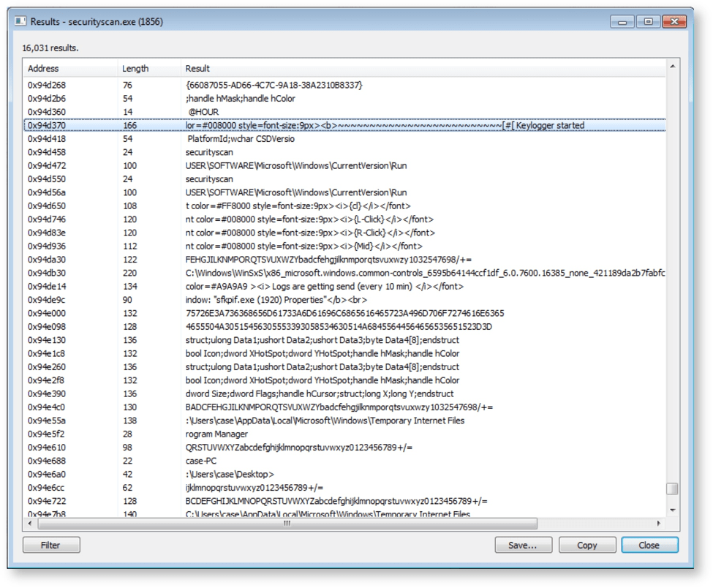Select CurrentVersion\Run row at 0x94d56a
The height and width of the screenshot is (588, 713).
pos(344,192)
